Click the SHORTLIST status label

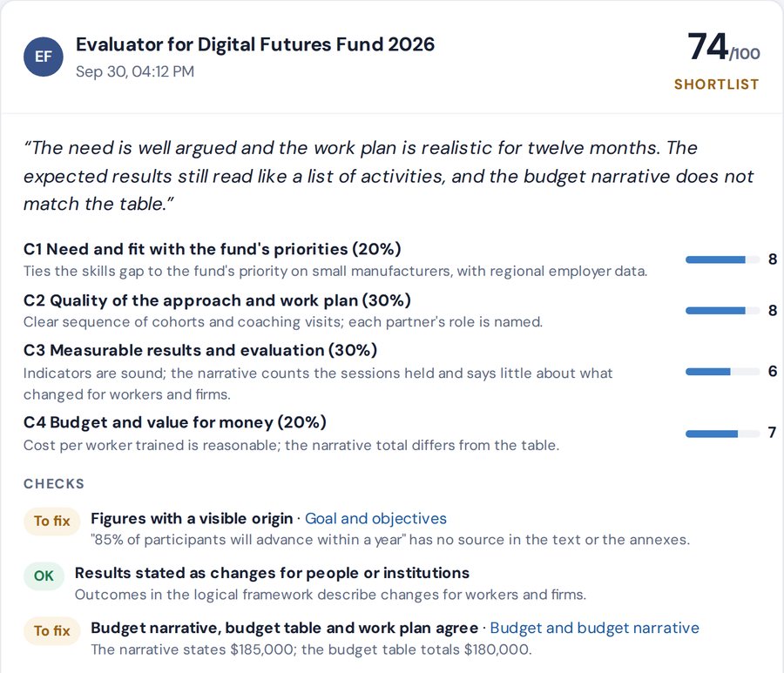pyautogui.click(x=716, y=84)
